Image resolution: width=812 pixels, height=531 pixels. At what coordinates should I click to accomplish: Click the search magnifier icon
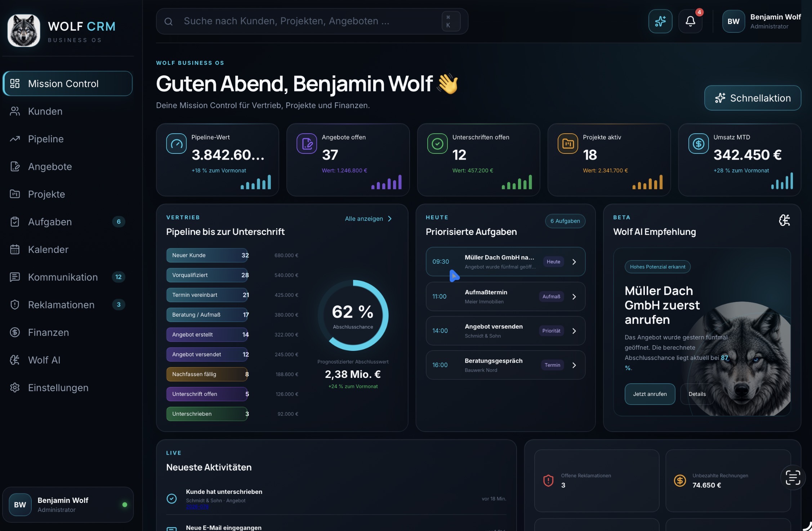click(x=168, y=22)
